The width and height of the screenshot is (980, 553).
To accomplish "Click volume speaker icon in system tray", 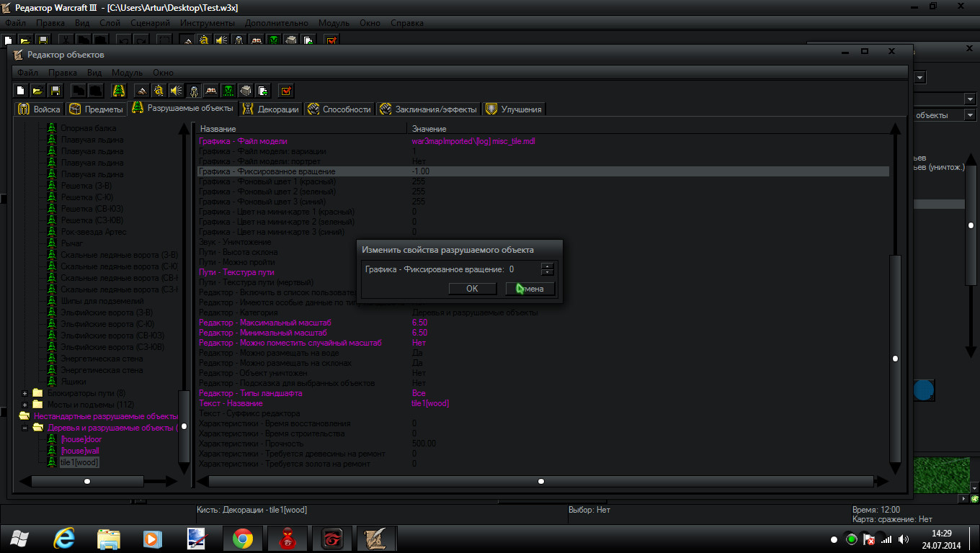I will coord(904,539).
